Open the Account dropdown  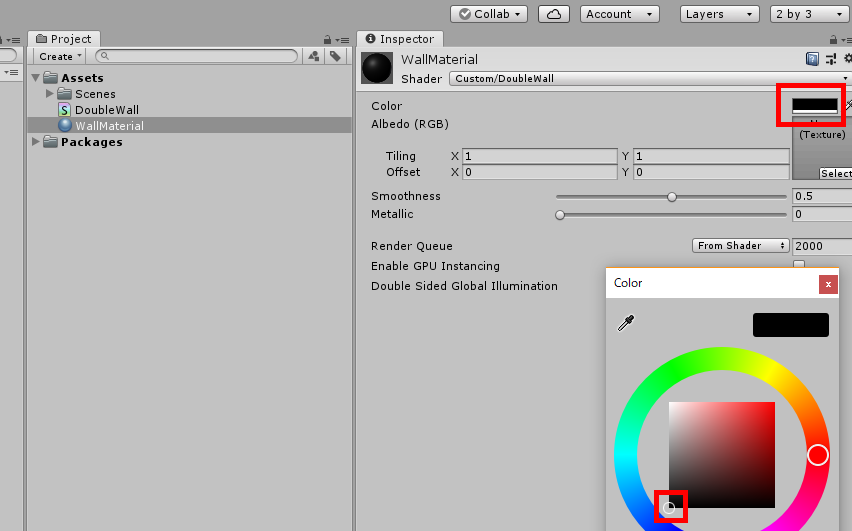619,14
